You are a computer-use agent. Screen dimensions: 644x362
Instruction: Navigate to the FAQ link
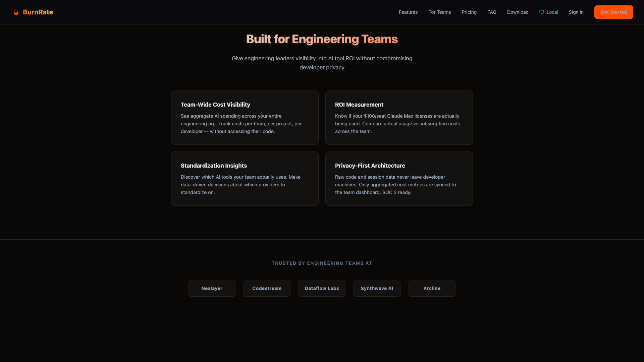tap(492, 12)
